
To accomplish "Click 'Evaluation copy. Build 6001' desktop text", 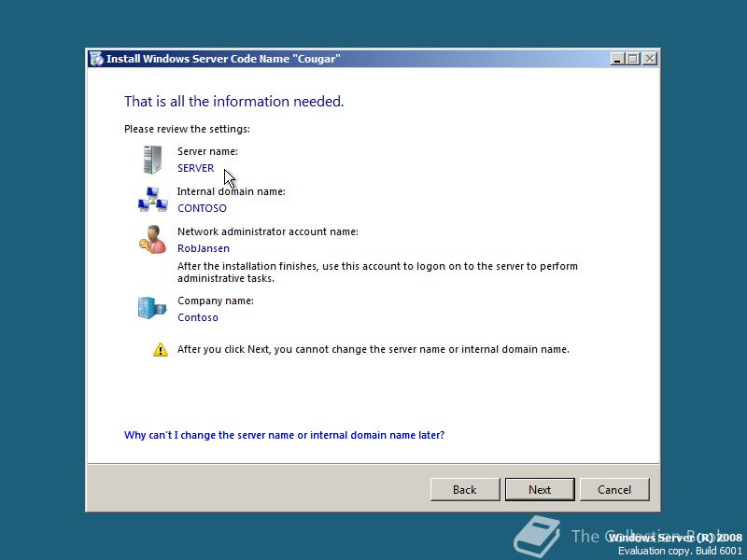I will pos(680,551).
